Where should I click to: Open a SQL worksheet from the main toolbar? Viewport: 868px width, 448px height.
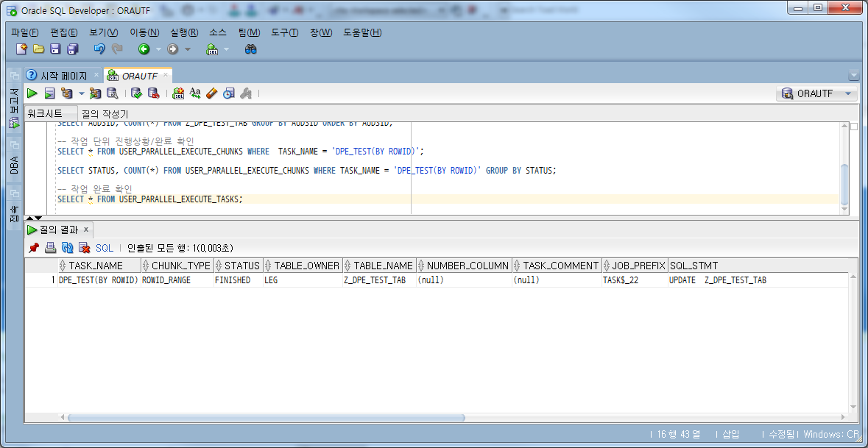[213, 49]
